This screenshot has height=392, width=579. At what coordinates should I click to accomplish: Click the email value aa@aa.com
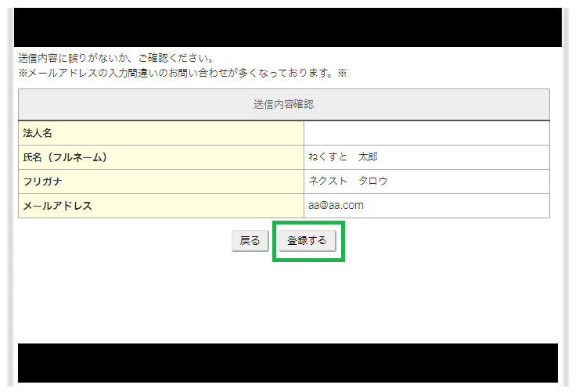(336, 206)
